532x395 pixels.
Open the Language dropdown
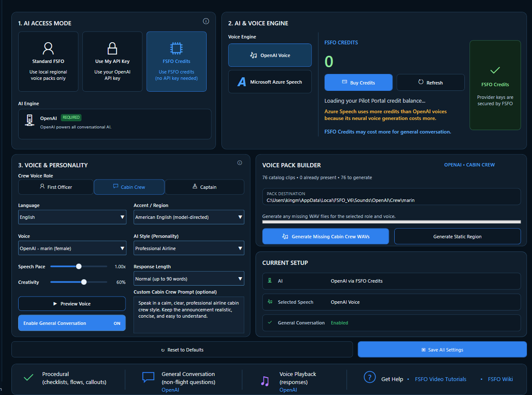coord(72,217)
